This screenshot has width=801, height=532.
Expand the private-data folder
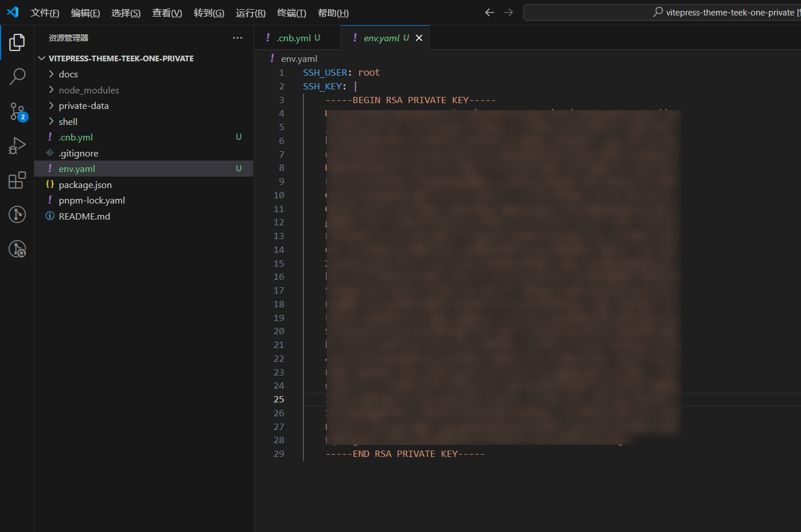tap(51, 105)
